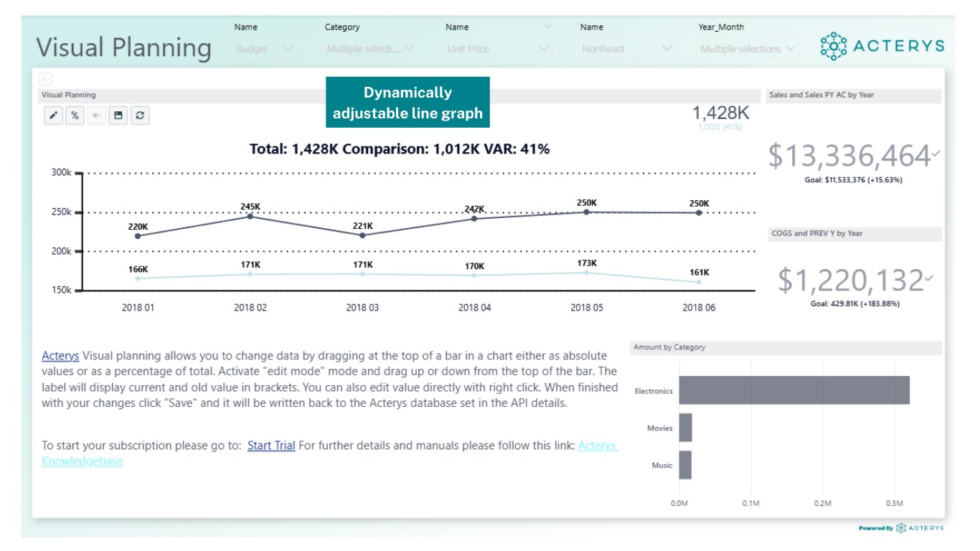Expand the Northeast region dropdown
Screen dimensions: 980x551
tap(627, 49)
